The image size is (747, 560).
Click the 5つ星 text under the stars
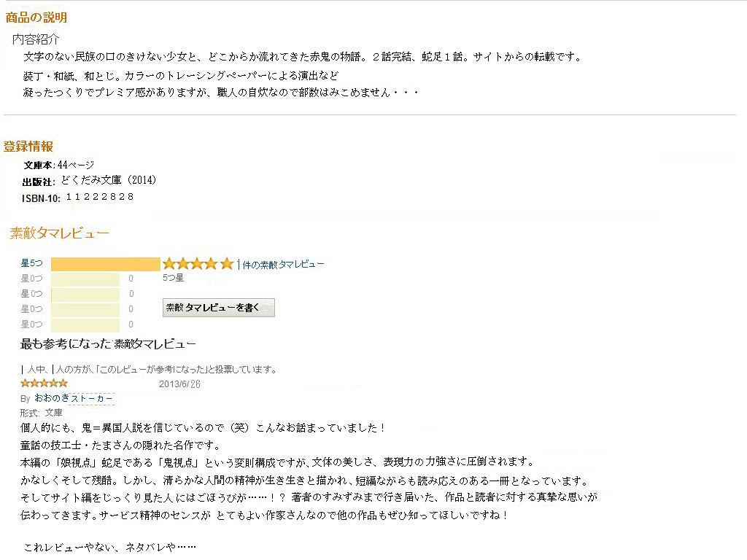click(174, 277)
